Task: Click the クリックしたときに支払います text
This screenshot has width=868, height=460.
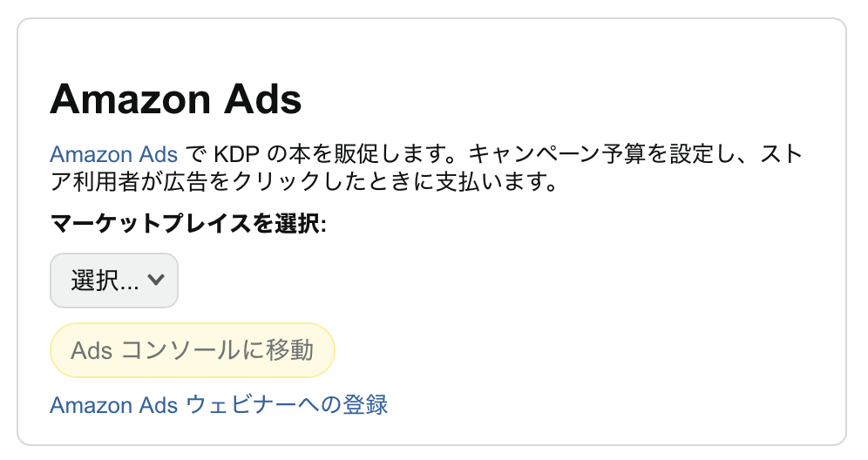Action: pyautogui.click(x=458, y=183)
